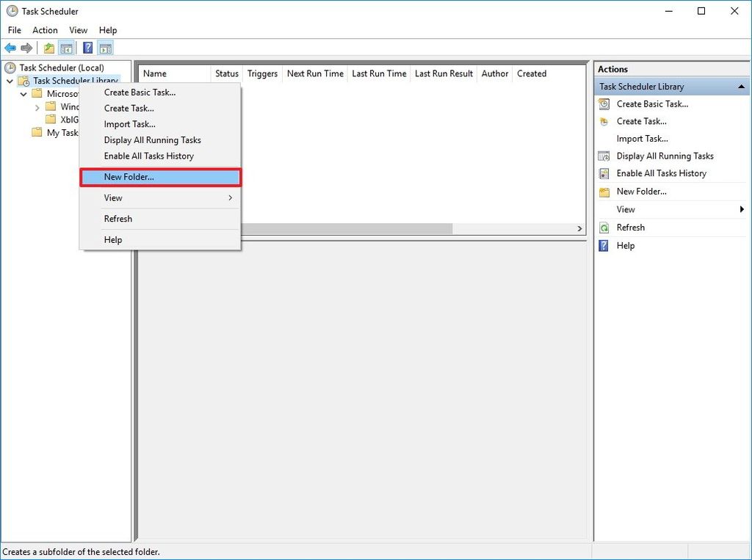Viewport: 752px width, 560px height.
Task: Toggle the Show/Hide Action Pane icon
Action: click(x=105, y=48)
